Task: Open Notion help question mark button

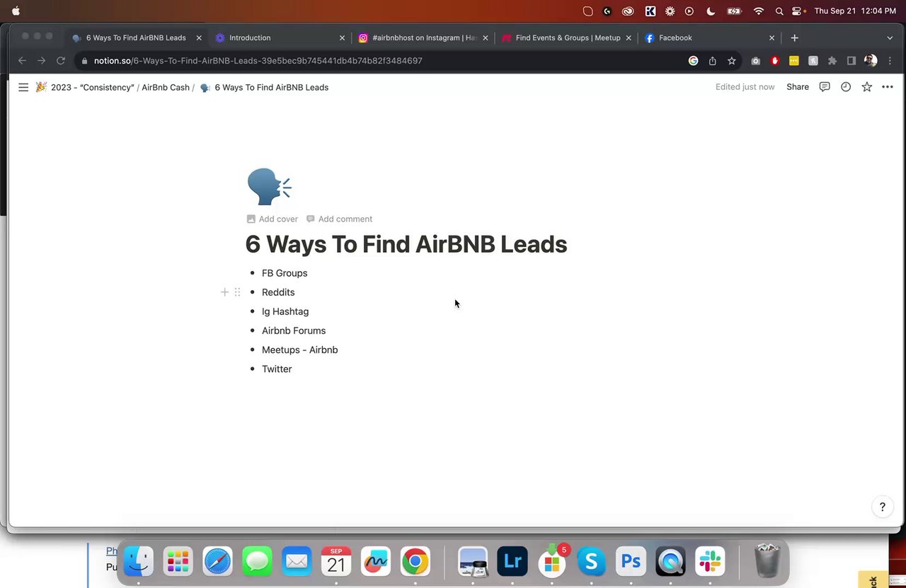Action: pos(882,507)
